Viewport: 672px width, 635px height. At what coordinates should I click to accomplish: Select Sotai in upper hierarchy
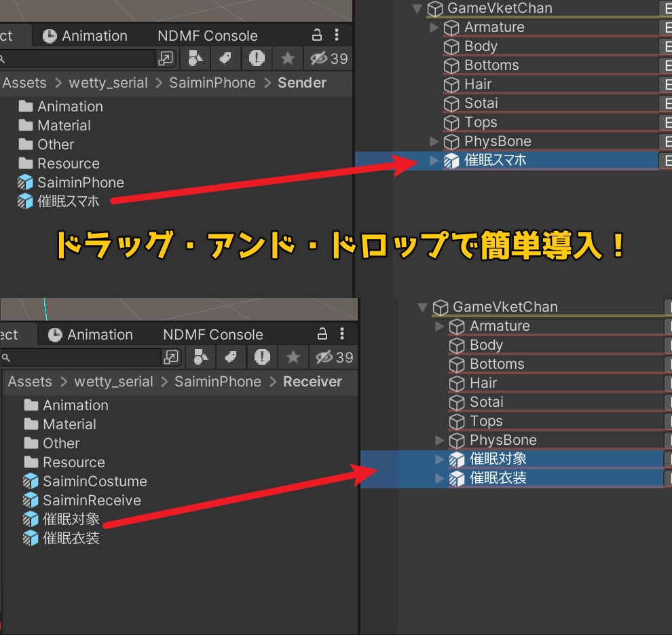tap(481, 103)
